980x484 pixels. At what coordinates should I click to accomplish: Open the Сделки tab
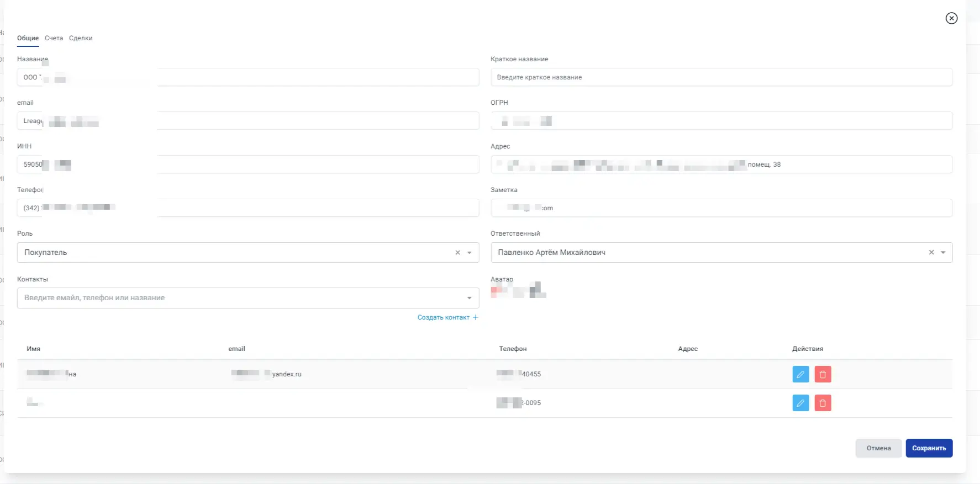pyautogui.click(x=81, y=38)
